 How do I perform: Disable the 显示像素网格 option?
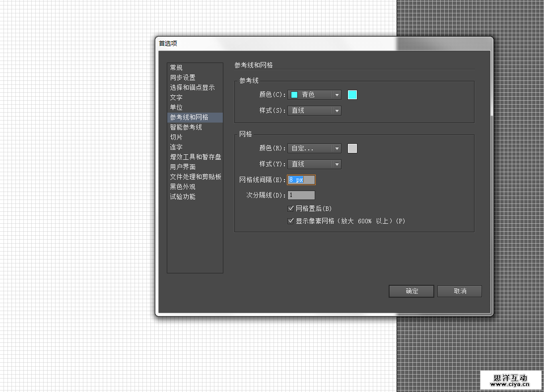coord(291,221)
